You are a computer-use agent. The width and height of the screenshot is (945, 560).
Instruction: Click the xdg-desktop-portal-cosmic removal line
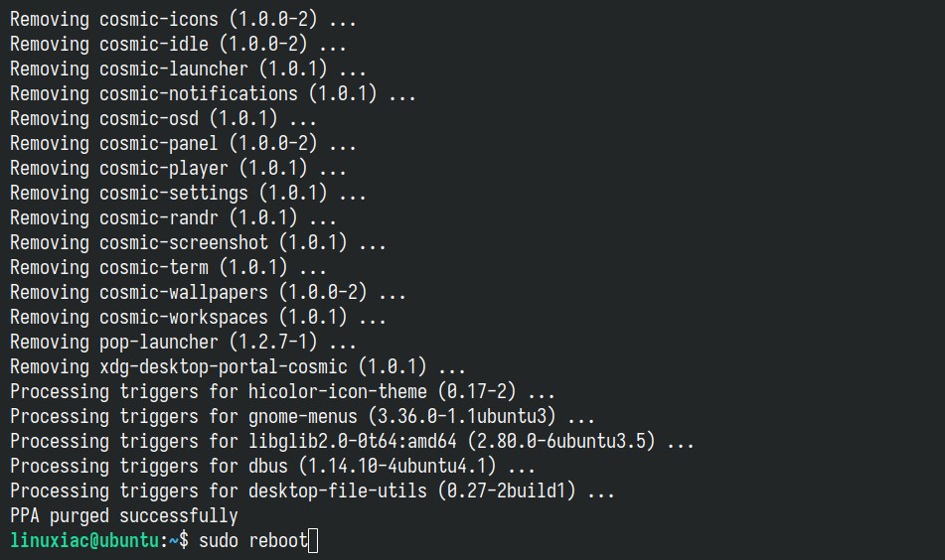click(x=238, y=367)
